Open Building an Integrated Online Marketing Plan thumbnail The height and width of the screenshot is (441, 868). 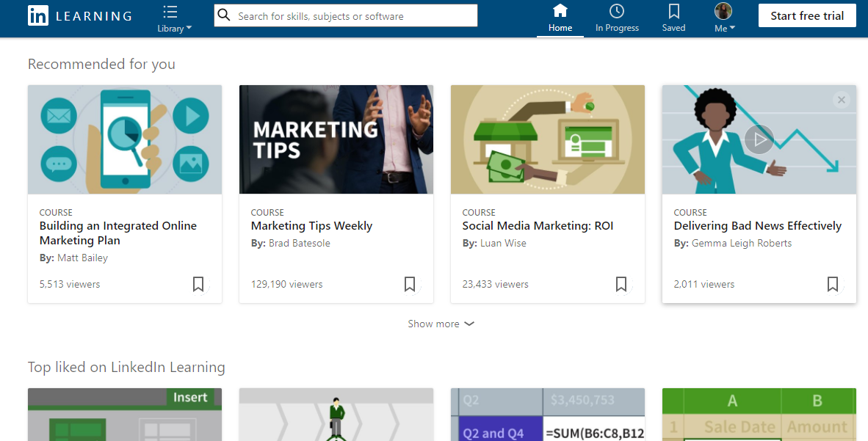125,139
